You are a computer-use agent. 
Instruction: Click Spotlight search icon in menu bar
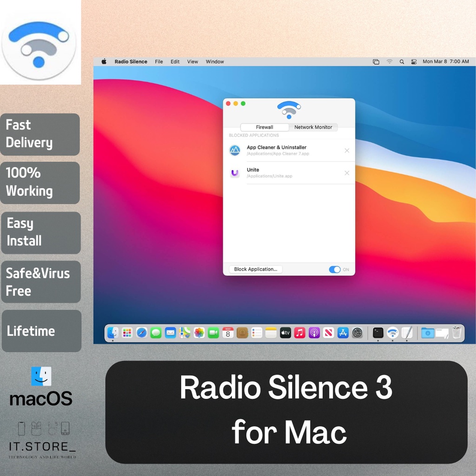[x=402, y=62]
